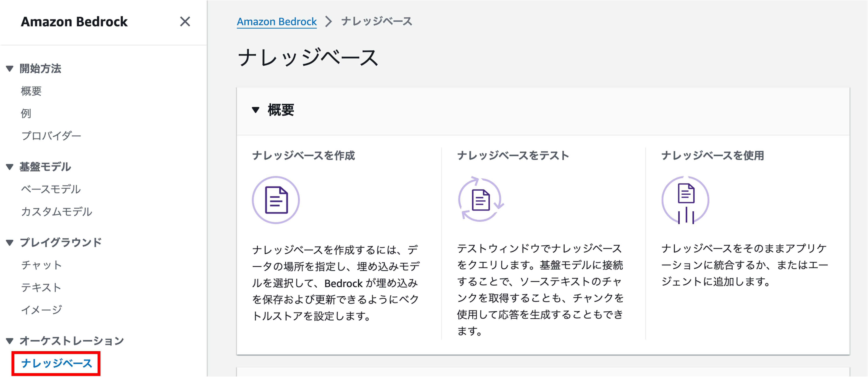Collapse the 概要 overview panel

(256, 110)
